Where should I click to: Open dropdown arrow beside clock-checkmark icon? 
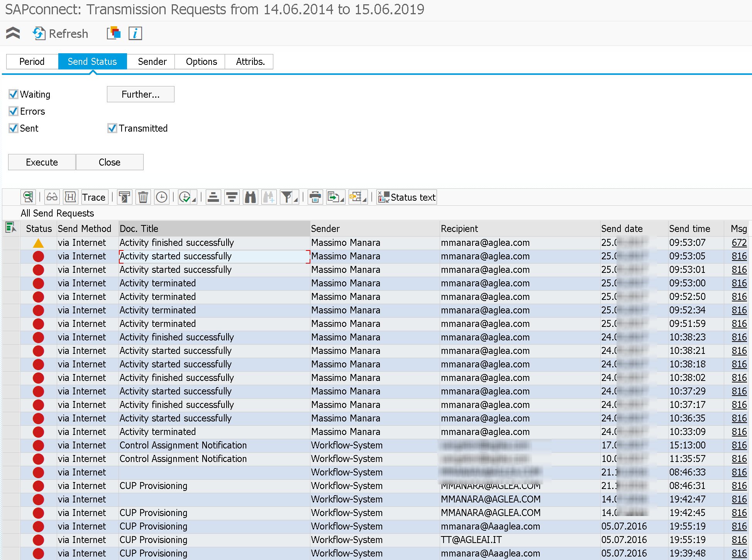click(194, 199)
